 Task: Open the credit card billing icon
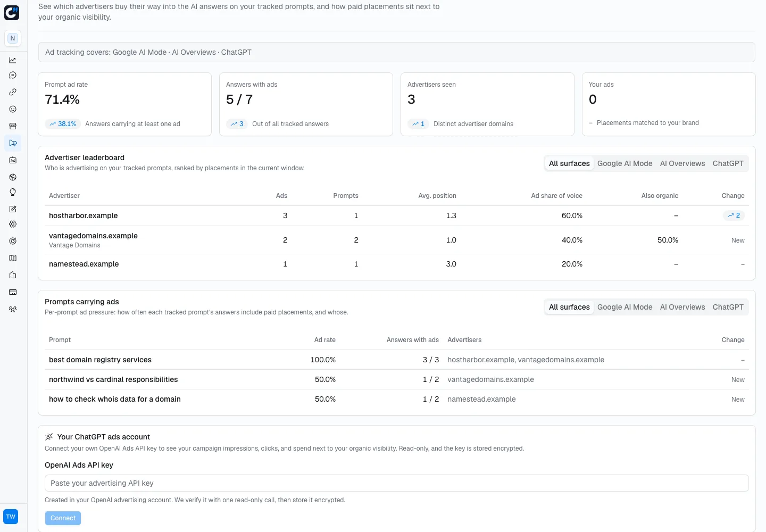pyautogui.click(x=13, y=292)
